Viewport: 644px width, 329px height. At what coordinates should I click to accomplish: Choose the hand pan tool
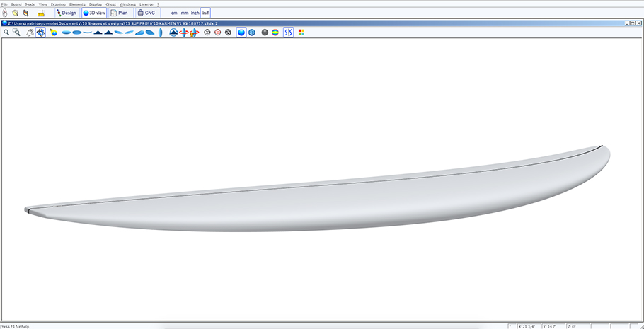click(x=30, y=33)
